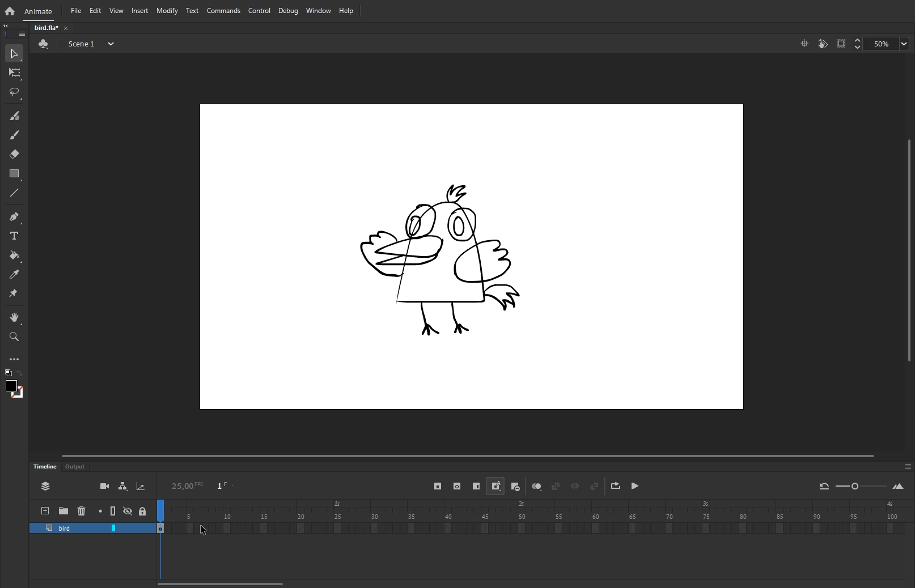
Task: Open the Commands menu
Action: 223,11
